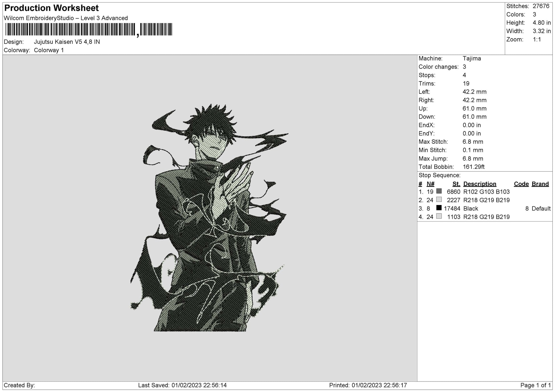Click the 'Default' brand in stop 3

coord(541,209)
